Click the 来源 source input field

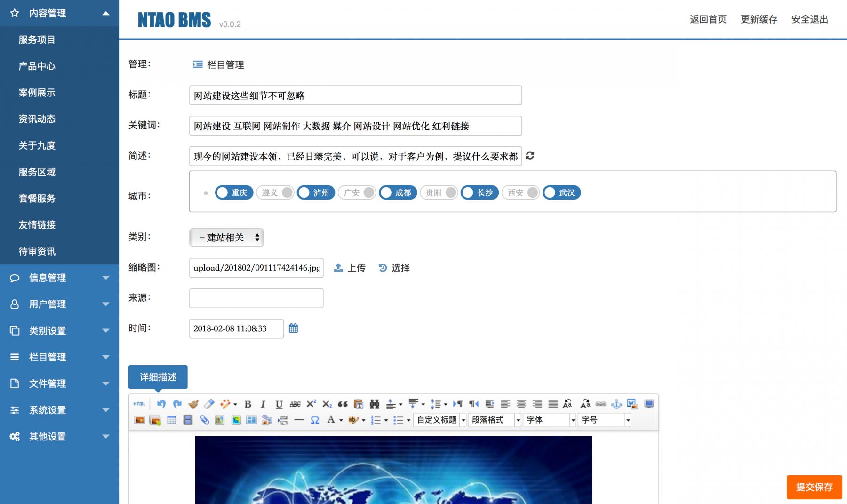[x=256, y=298]
